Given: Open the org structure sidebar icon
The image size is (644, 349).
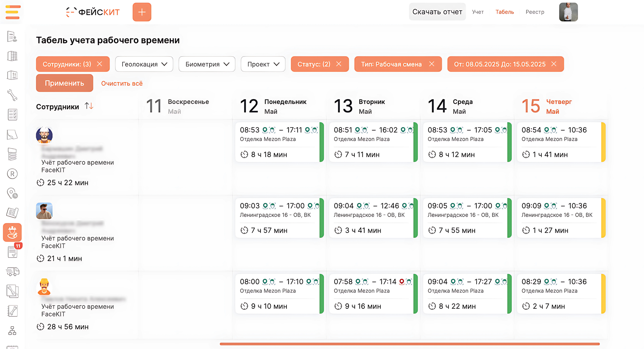Looking at the screenshot, I should click(12, 331).
